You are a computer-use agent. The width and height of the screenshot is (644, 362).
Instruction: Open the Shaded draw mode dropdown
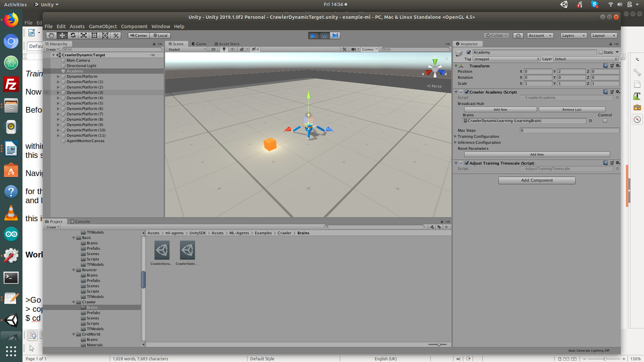point(187,49)
